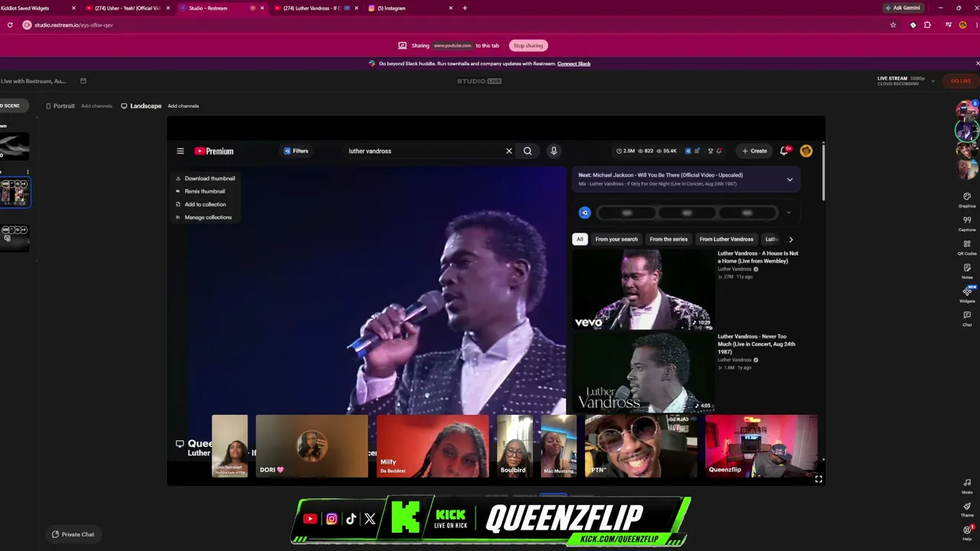Viewport: 980px width, 551px height.
Task: Open the Graphics panel
Action: point(967,200)
